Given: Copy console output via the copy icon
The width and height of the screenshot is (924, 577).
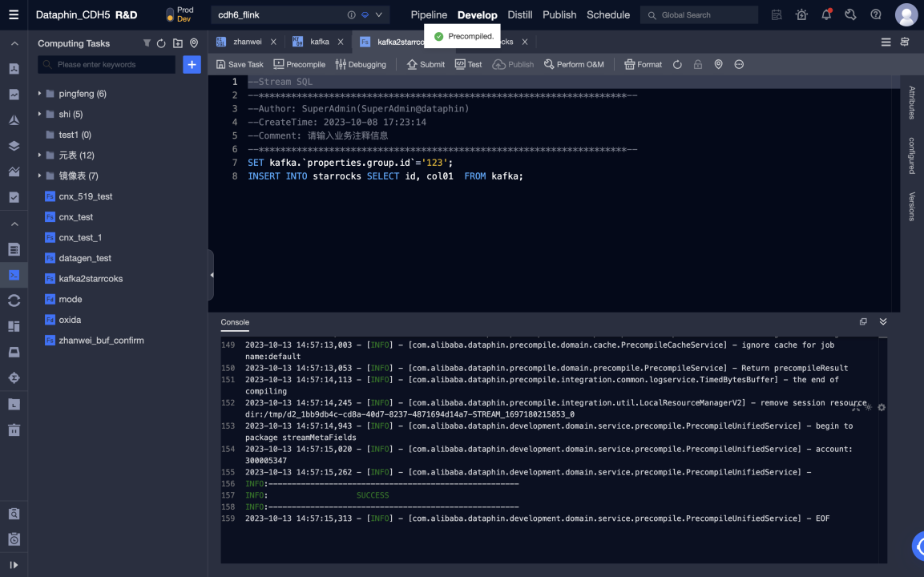Looking at the screenshot, I should tap(863, 321).
